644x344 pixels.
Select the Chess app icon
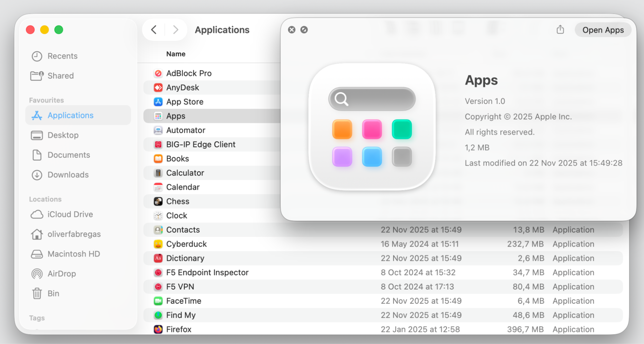[158, 201]
